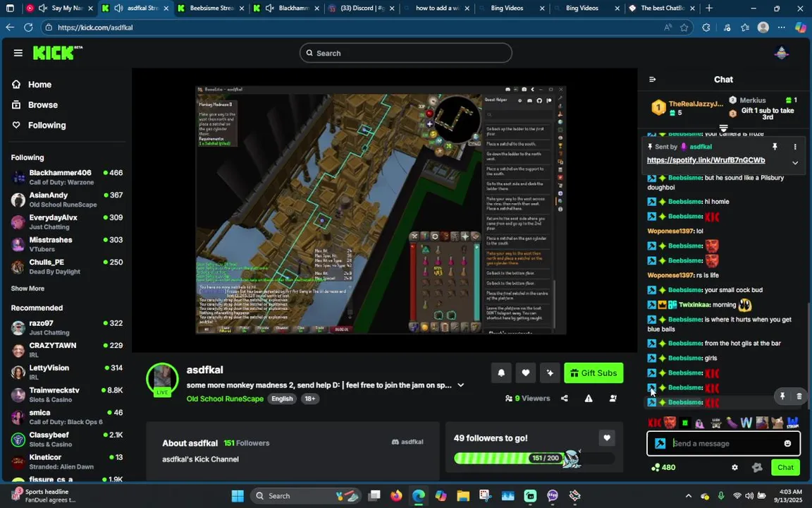Unmute the Blackhammer tab audio
The image size is (812, 508).
point(269,8)
